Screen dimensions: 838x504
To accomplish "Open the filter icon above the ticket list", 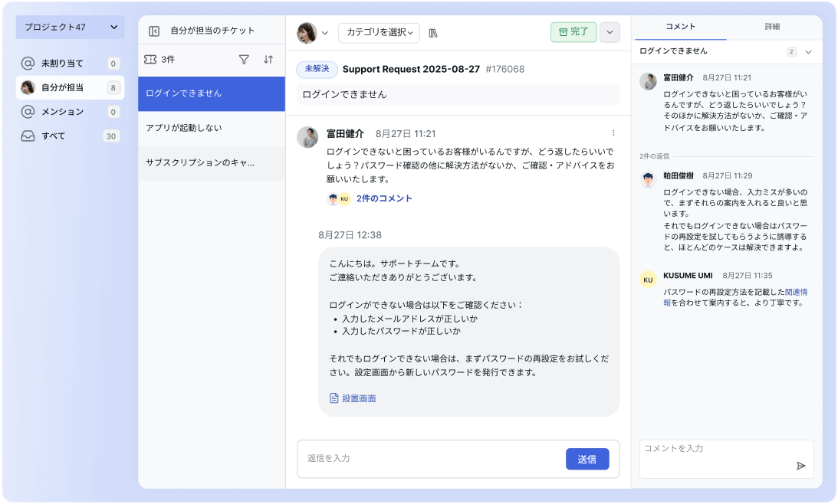I will [245, 59].
